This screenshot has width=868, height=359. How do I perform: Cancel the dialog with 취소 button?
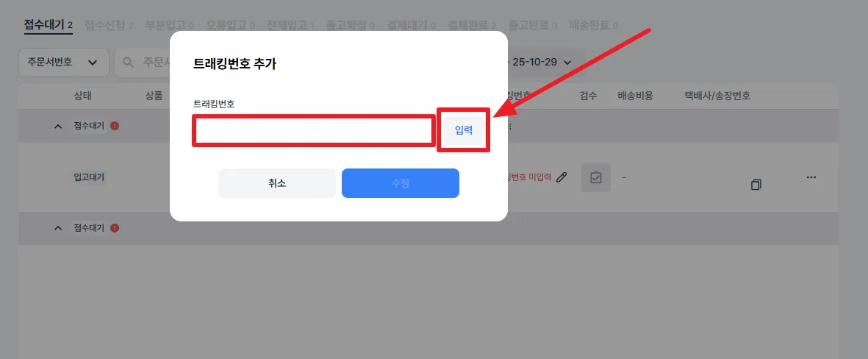point(277,183)
